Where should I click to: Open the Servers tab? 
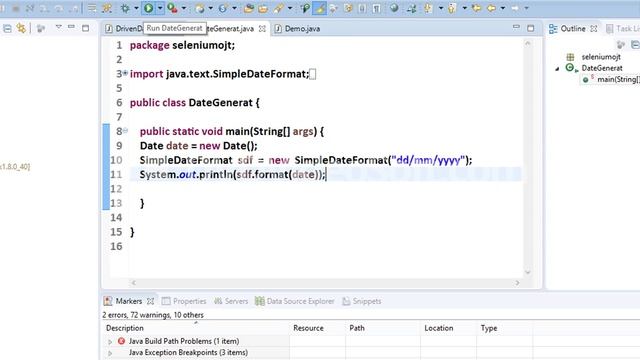coord(231,301)
